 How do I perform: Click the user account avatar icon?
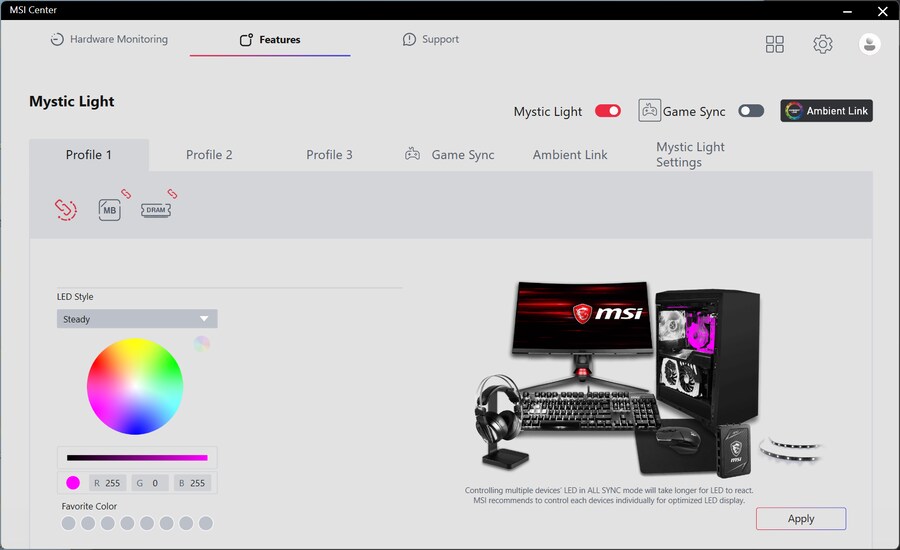point(869,44)
